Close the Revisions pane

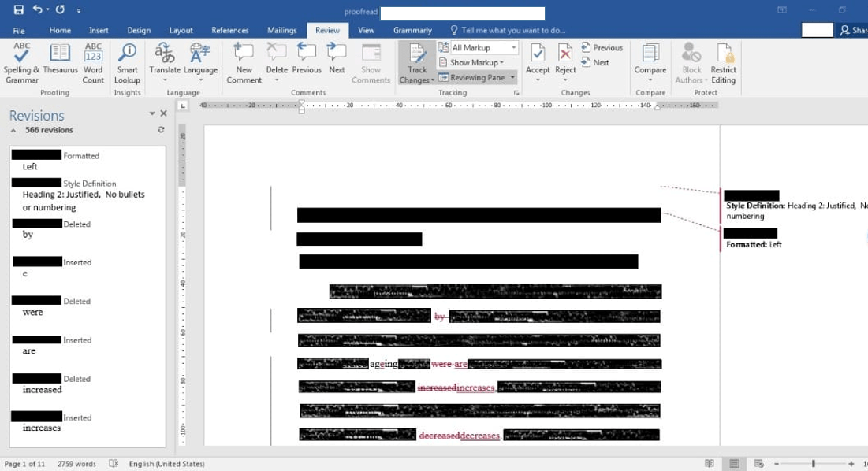tap(163, 113)
